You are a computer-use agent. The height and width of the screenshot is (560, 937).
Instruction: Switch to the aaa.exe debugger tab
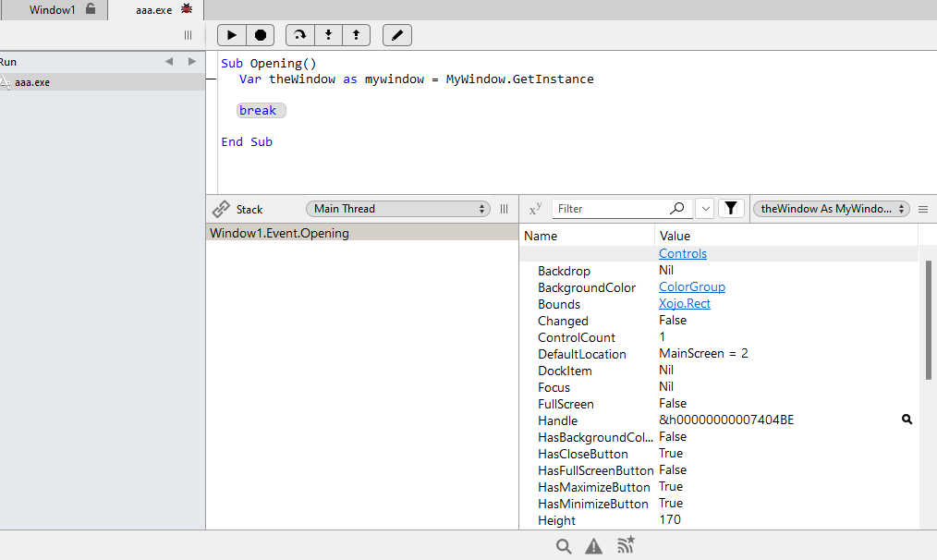click(x=154, y=9)
